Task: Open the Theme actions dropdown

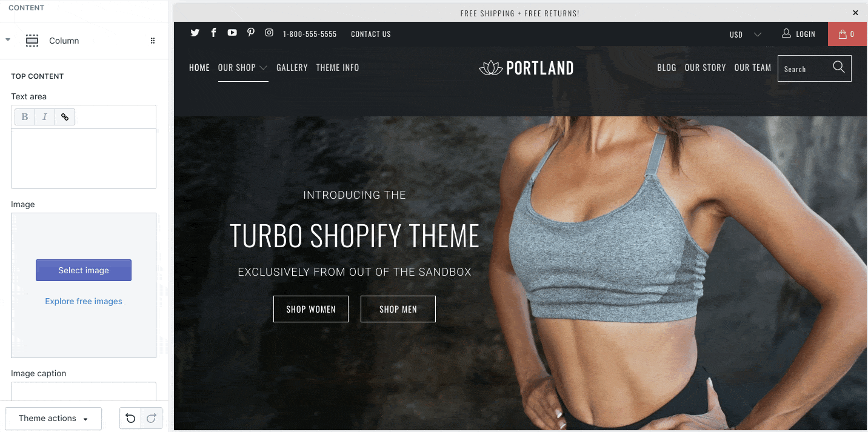Action: point(53,419)
